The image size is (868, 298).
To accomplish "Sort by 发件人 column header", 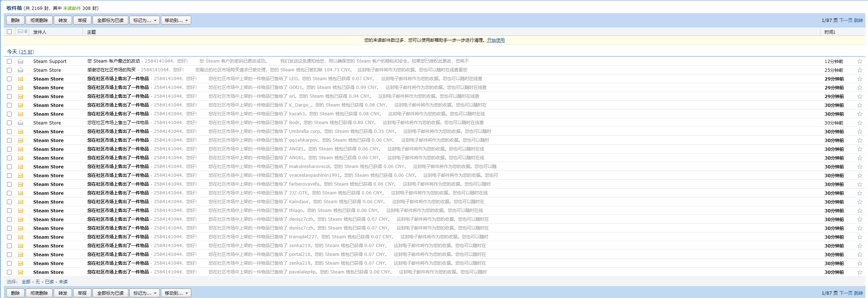I will (40, 32).
